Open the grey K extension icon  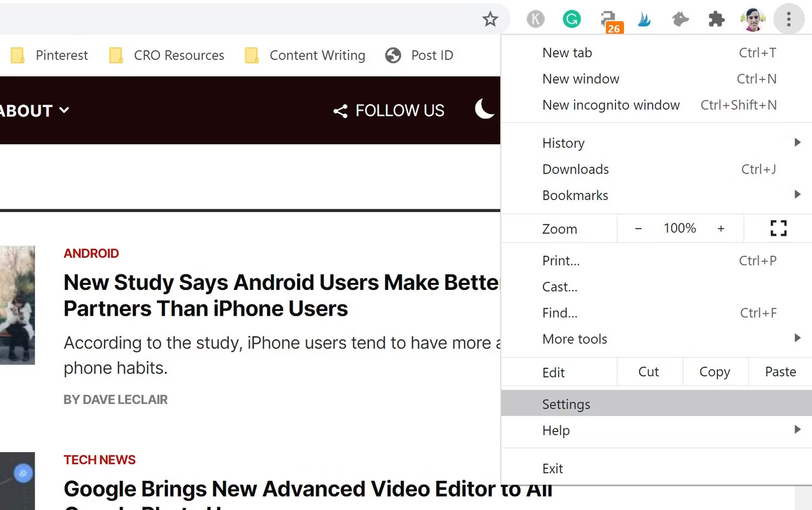click(x=535, y=19)
